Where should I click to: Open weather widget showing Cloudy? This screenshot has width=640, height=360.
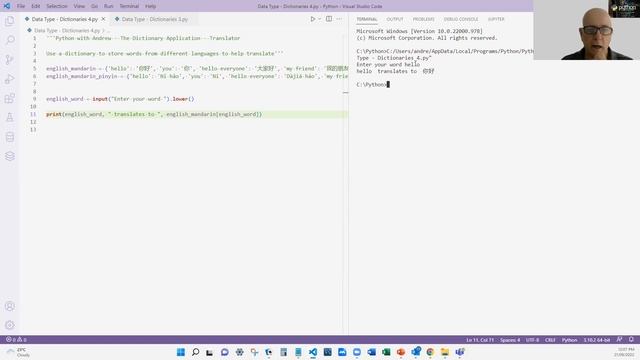[18, 352]
